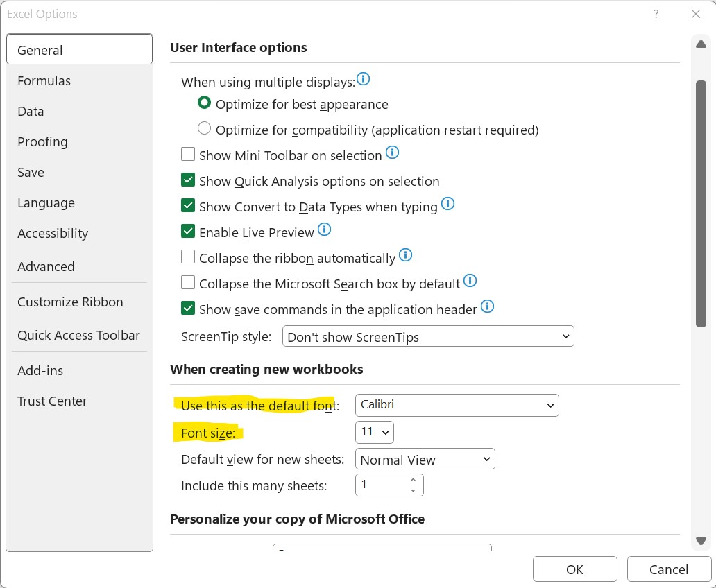Select Optimize for compatibility radio button
Viewport: 716px width, 588px height.
pos(204,129)
